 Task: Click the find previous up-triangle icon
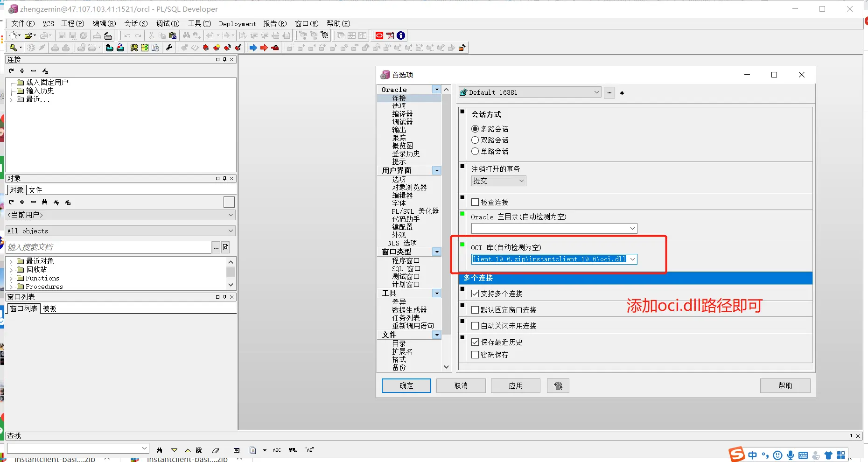(x=188, y=450)
